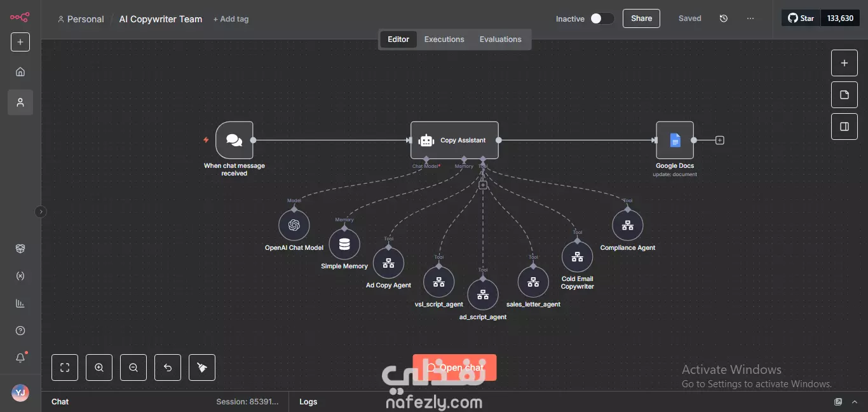
Task: Switch to the Executions tab
Action: click(444, 39)
